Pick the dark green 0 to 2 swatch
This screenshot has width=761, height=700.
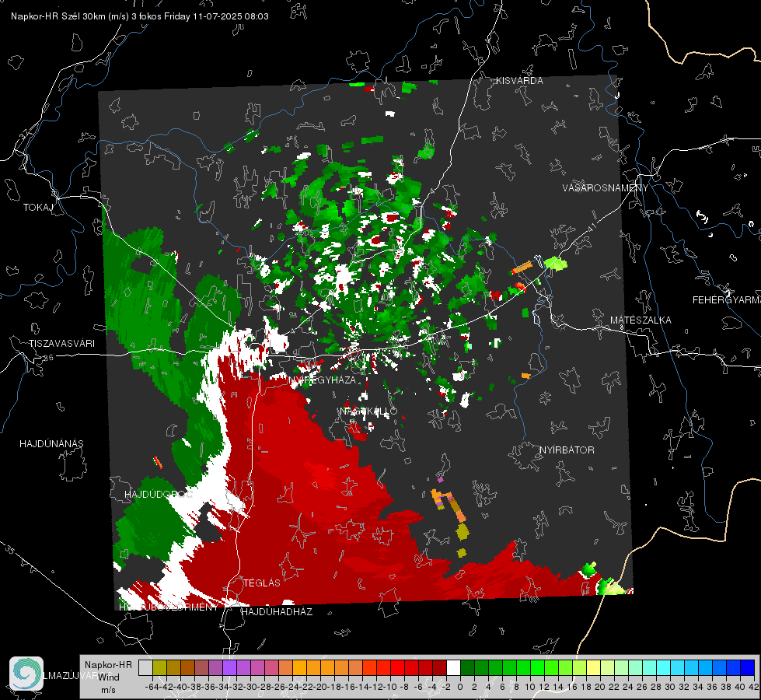467,668
